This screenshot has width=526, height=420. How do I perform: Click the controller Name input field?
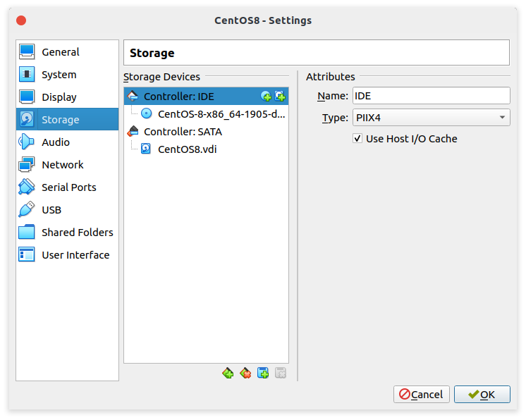click(431, 96)
